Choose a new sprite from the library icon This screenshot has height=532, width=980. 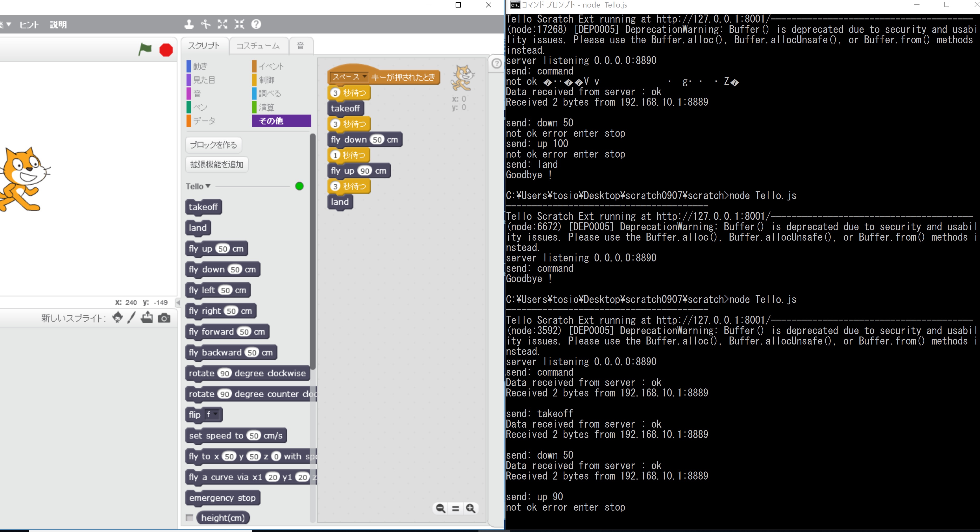(117, 318)
